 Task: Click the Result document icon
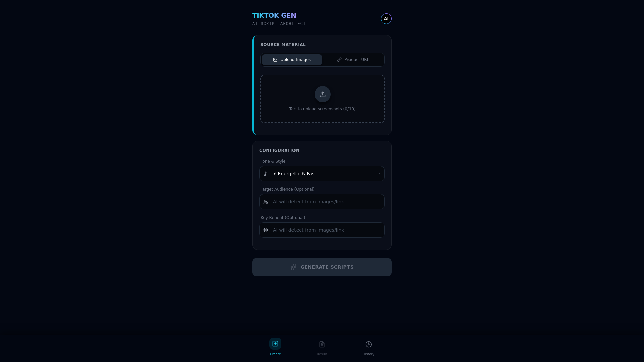pyautogui.click(x=322, y=344)
